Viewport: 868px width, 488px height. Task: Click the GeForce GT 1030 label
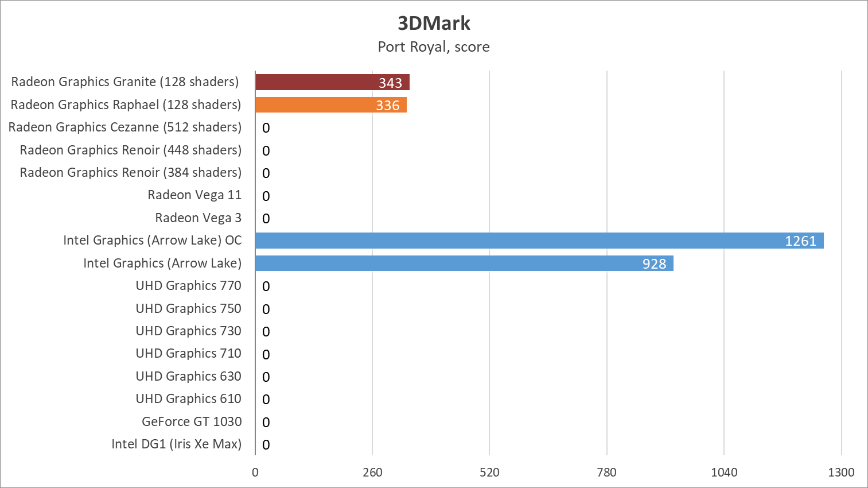(192, 422)
